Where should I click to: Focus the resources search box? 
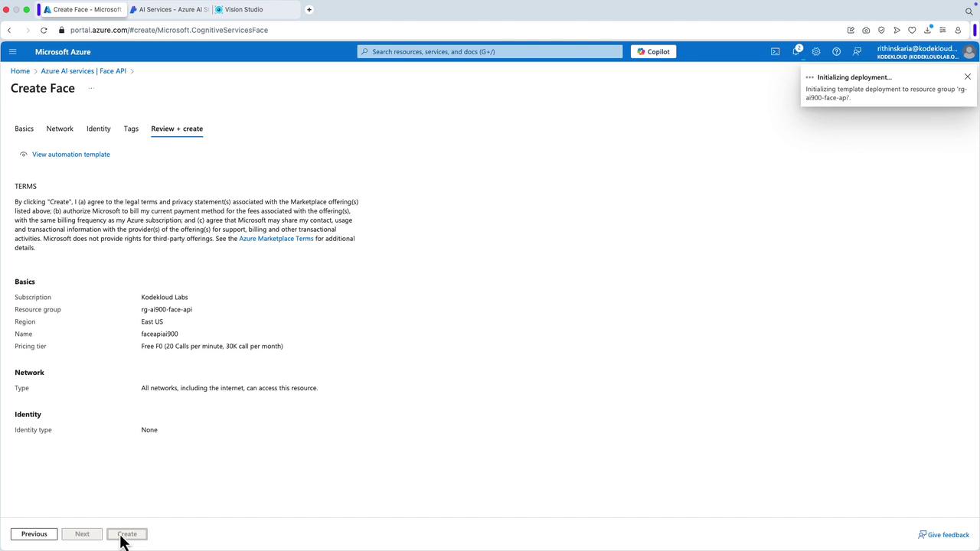490,52
